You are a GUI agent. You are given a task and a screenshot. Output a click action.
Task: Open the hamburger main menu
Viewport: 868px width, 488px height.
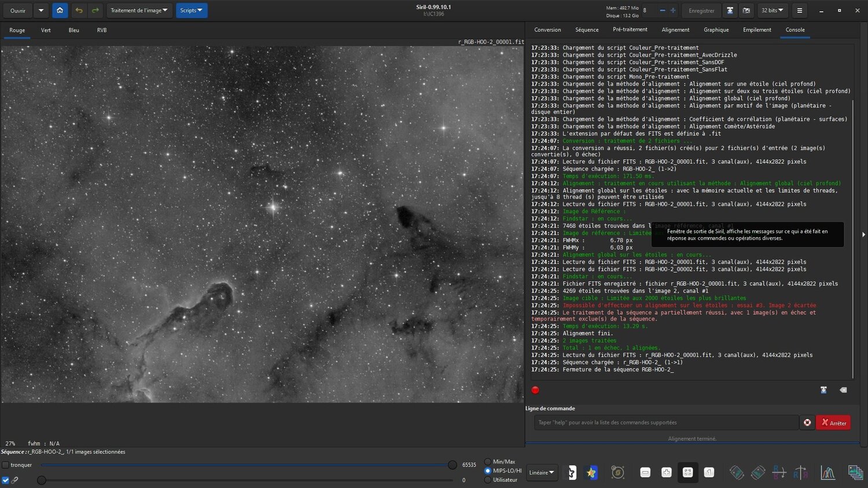pyautogui.click(x=799, y=10)
